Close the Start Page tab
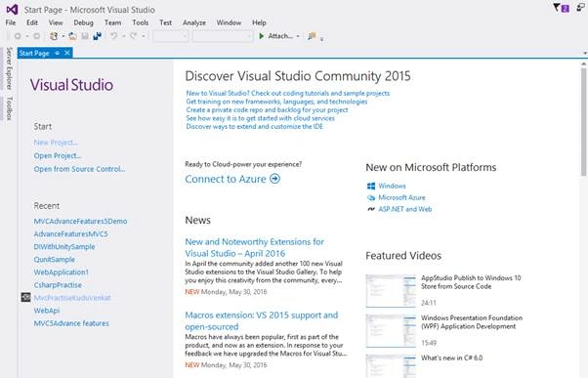Screen dimensions: 588x378 [x=67, y=53]
